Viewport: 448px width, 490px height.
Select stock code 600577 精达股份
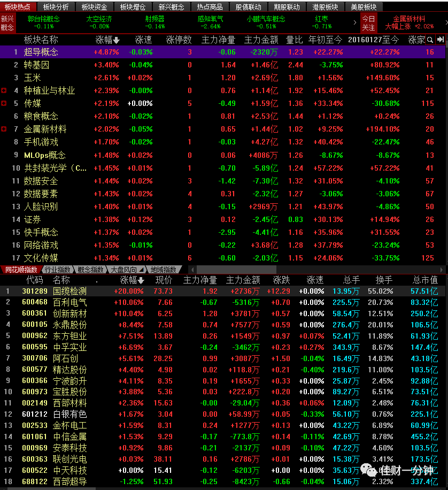click(x=222, y=370)
